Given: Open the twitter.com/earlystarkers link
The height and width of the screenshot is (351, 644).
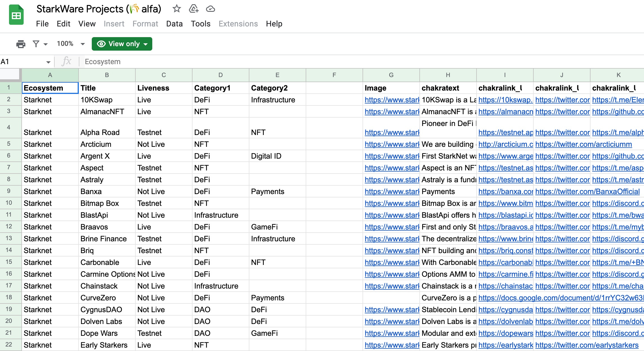Looking at the screenshot, I should (x=587, y=345).
